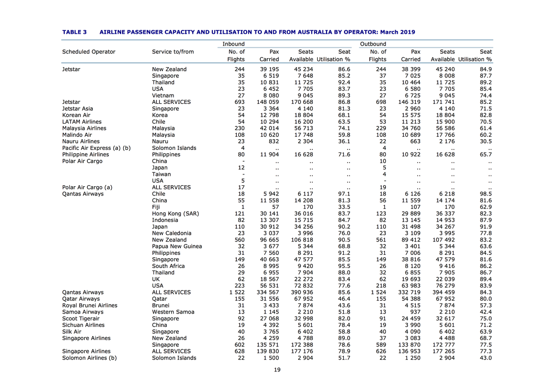Click Philippine Airlines inbound pax '11 904'
This screenshot has width=555, height=392.
269,154
